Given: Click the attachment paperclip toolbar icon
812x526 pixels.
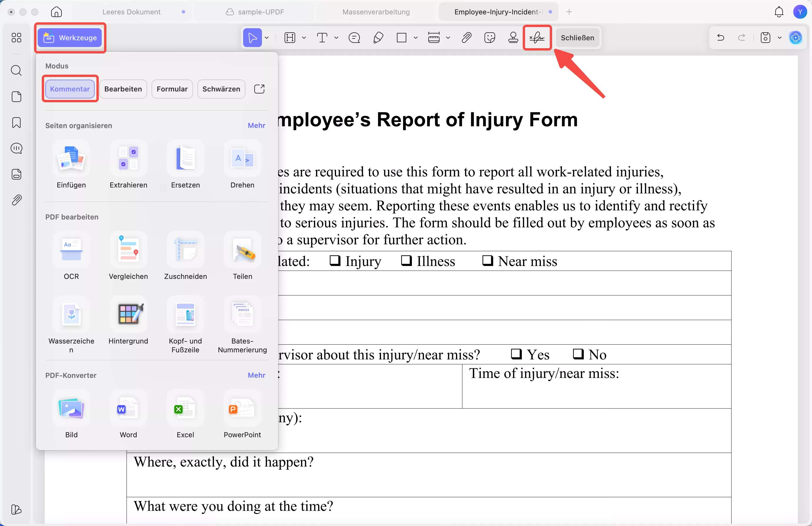Looking at the screenshot, I should [x=466, y=38].
